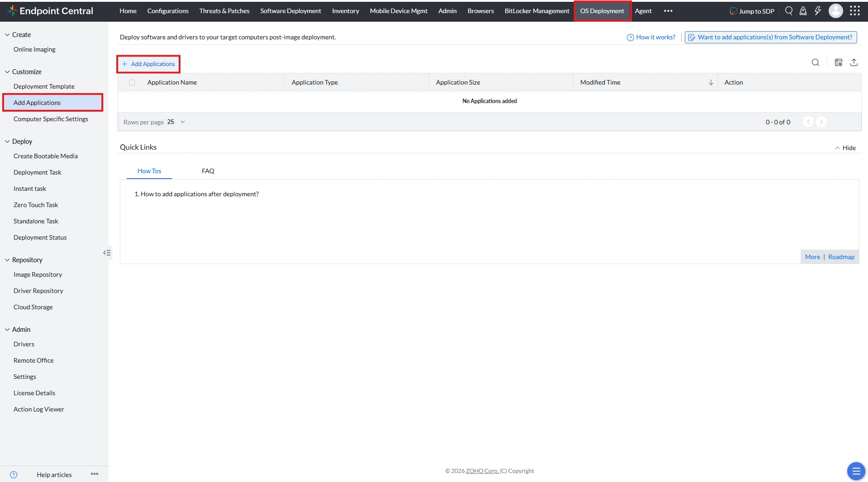Click the help question mark icon
This screenshot has width=868, height=482.
[14, 475]
